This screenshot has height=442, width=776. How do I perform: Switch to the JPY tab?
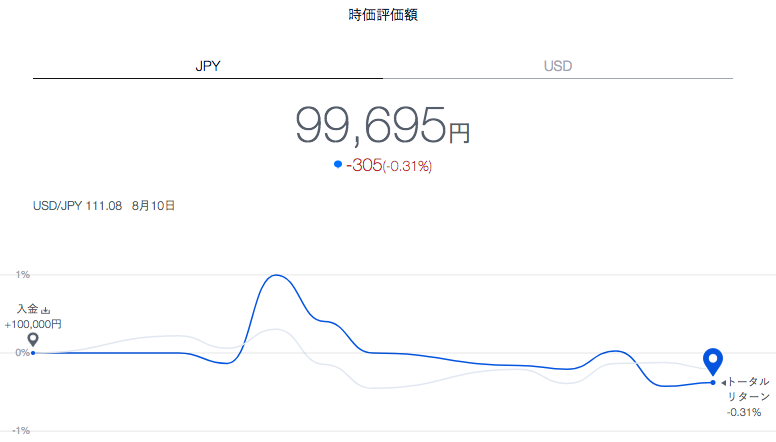pos(208,66)
